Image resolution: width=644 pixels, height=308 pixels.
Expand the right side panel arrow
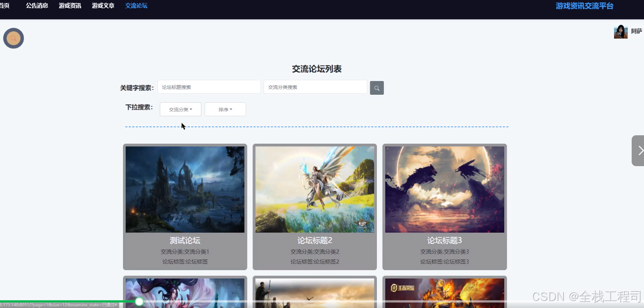638,151
